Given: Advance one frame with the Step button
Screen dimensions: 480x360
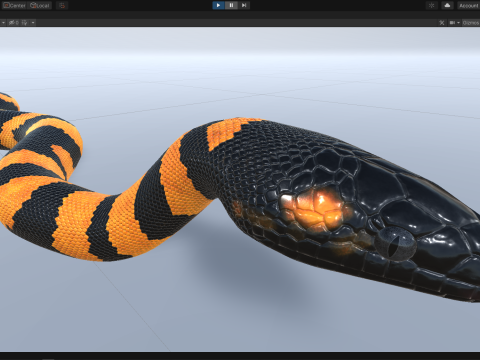Looking at the screenshot, I should 244,5.
